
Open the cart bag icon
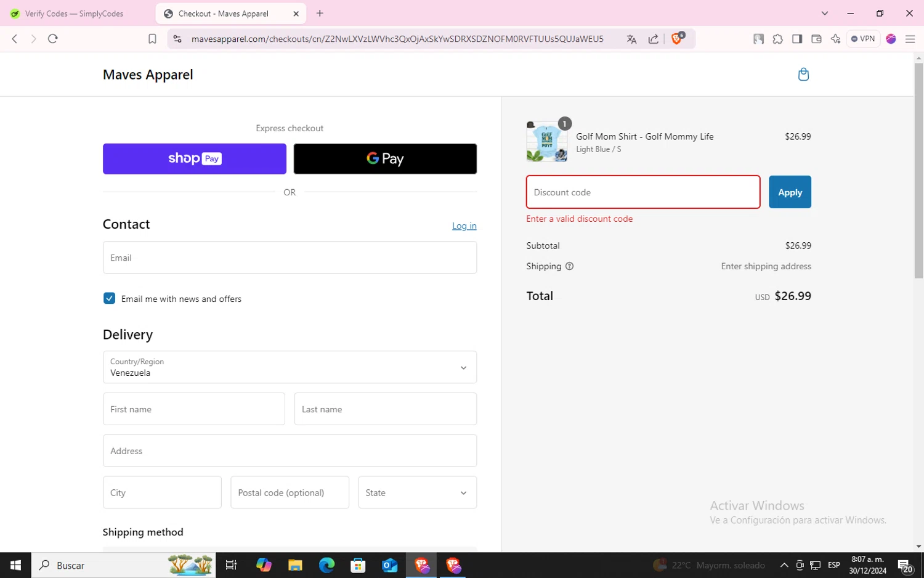(803, 75)
